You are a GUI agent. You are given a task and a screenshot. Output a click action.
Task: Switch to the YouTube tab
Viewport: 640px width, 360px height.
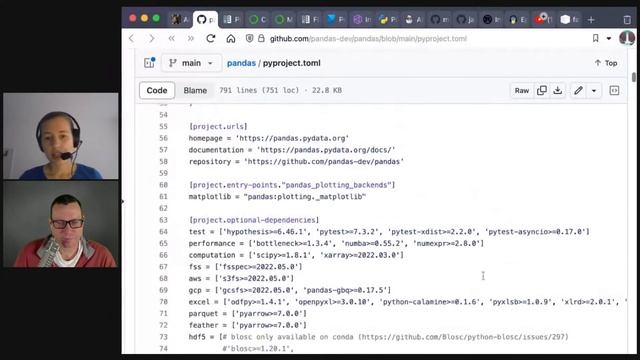tap(543, 20)
